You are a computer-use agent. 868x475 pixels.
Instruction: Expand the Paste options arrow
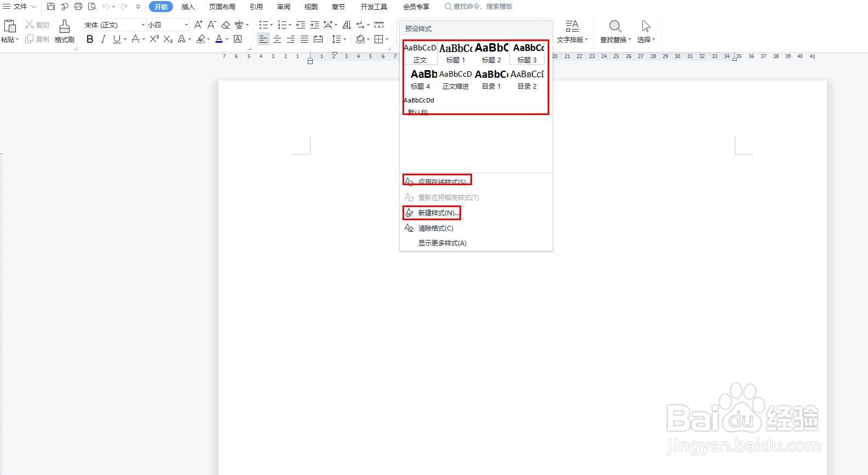pos(18,39)
